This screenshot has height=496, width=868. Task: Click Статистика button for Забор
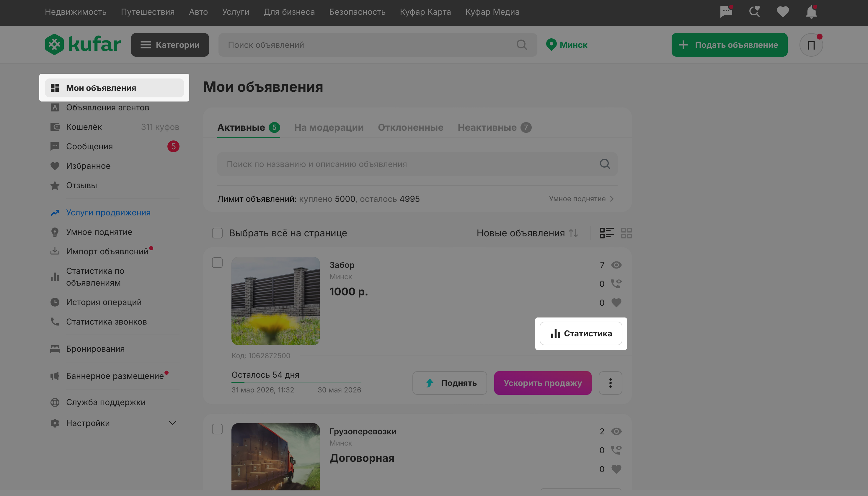point(581,333)
